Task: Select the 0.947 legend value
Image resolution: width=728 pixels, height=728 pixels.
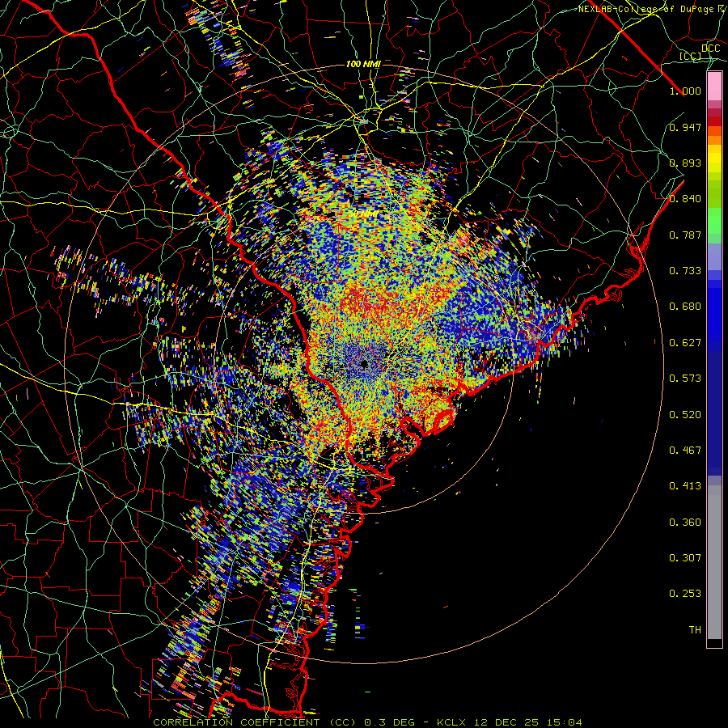Action: coord(685,127)
